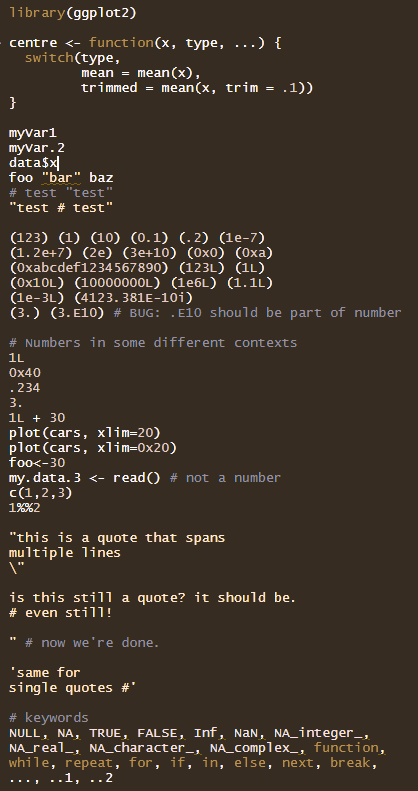418x791 pixels.
Task: Click on the 1%%2 expression
Action: (25, 508)
